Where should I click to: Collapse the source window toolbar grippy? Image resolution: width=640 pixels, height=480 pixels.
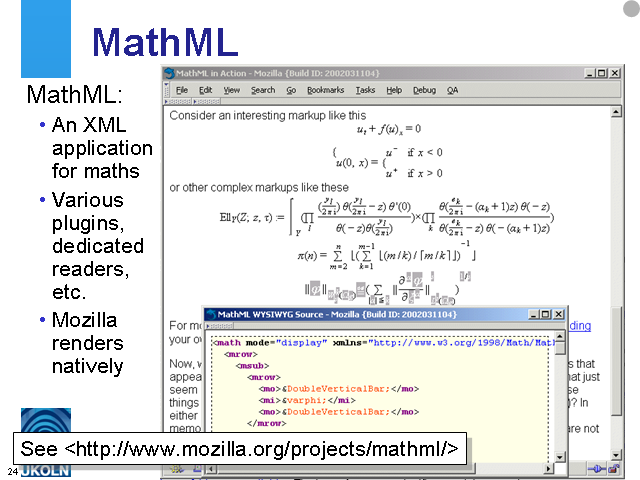pos(220,326)
